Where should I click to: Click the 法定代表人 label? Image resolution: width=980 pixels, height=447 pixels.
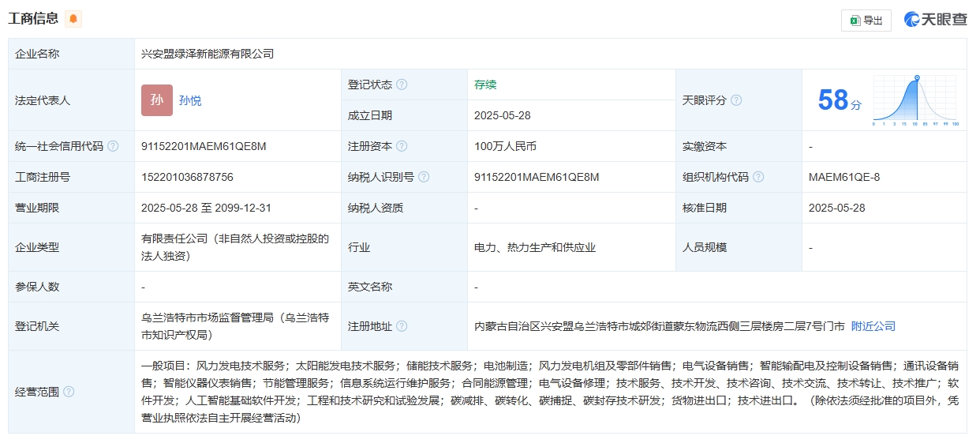tap(43, 100)
